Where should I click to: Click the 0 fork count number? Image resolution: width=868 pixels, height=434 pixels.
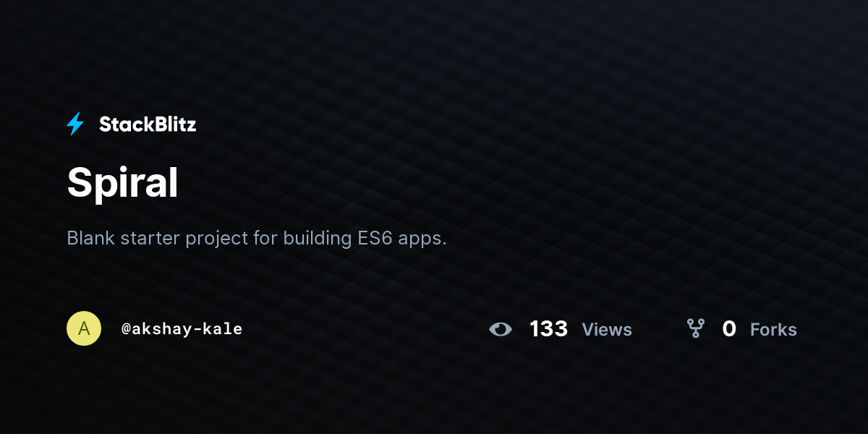(729, 329)
